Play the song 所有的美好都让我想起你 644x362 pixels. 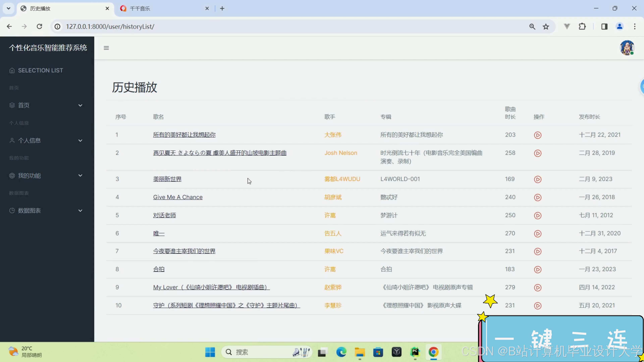(538, 135)
